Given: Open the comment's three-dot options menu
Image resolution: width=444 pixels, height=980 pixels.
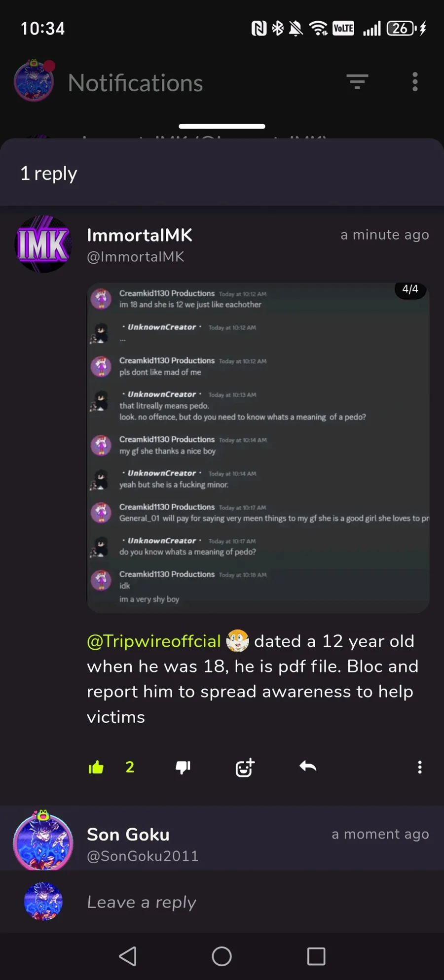Looking at the screenshot, I should point(420,767).
